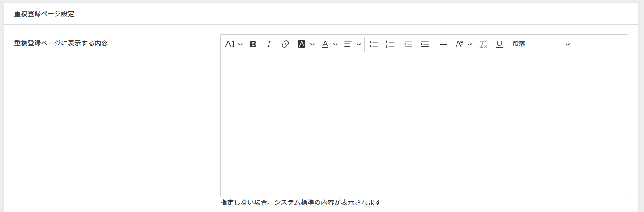Click the decrease indent icon
This screenshot has height=212, width=644.
click(409, 44)
